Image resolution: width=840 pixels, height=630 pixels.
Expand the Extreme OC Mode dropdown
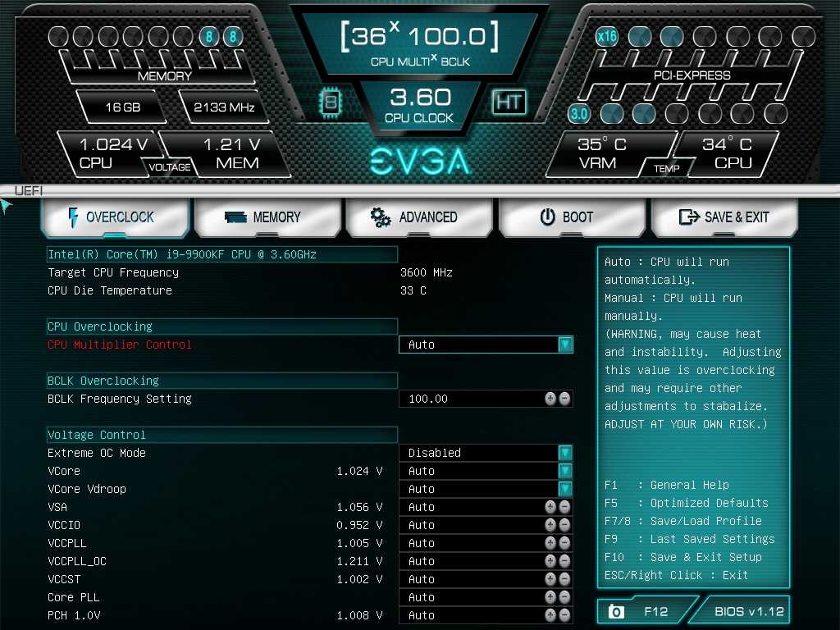[x=564, y=453]
